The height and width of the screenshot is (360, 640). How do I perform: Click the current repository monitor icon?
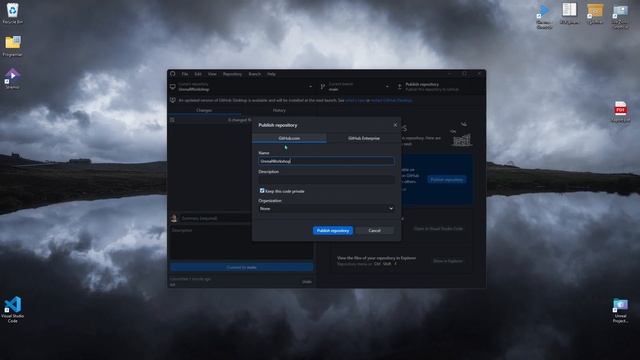(173, 87)
